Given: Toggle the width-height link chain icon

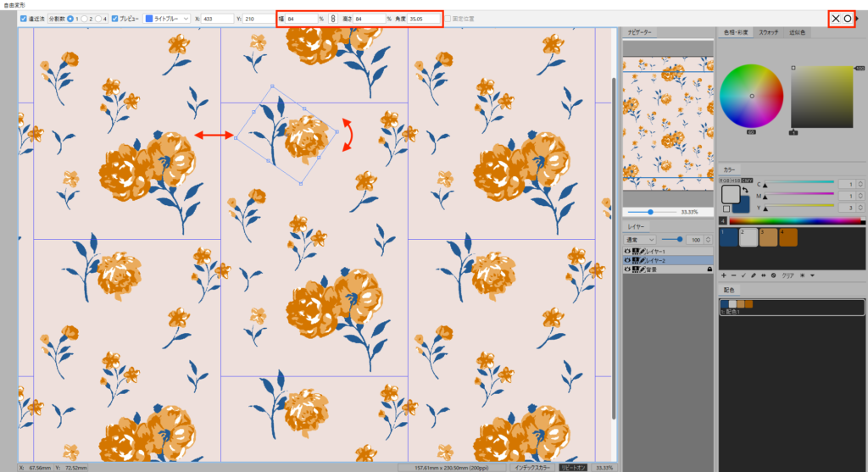Looking at the screenshot, I should (x=332, y=19).
